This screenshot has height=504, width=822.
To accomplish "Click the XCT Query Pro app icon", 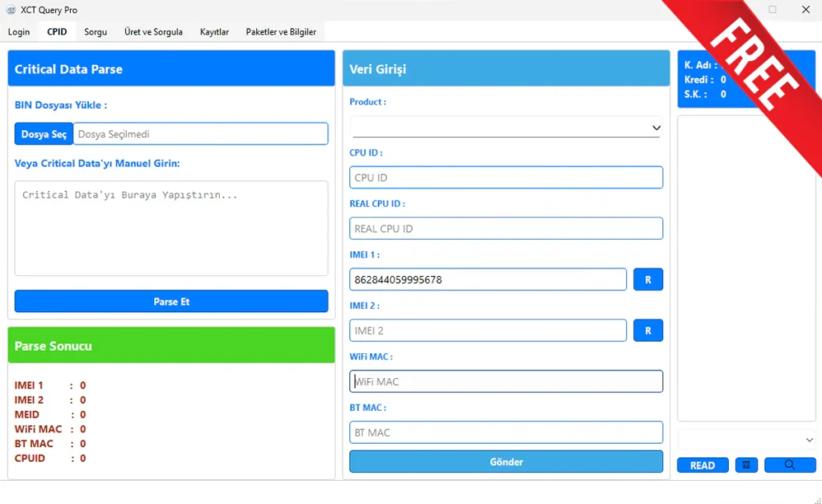I will tap(10, 10).
